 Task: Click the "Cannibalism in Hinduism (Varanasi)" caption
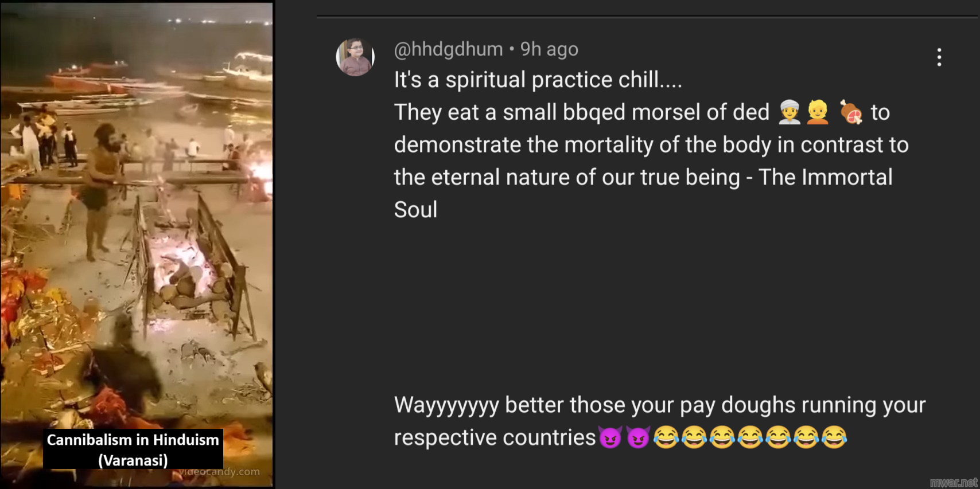point(133,449)
